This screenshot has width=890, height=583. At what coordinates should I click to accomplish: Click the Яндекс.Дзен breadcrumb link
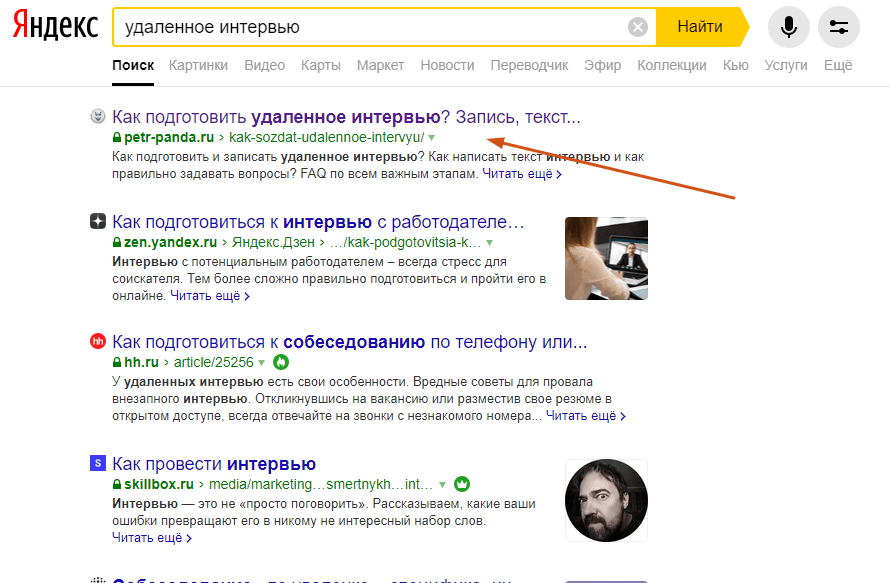click(273, 242)
